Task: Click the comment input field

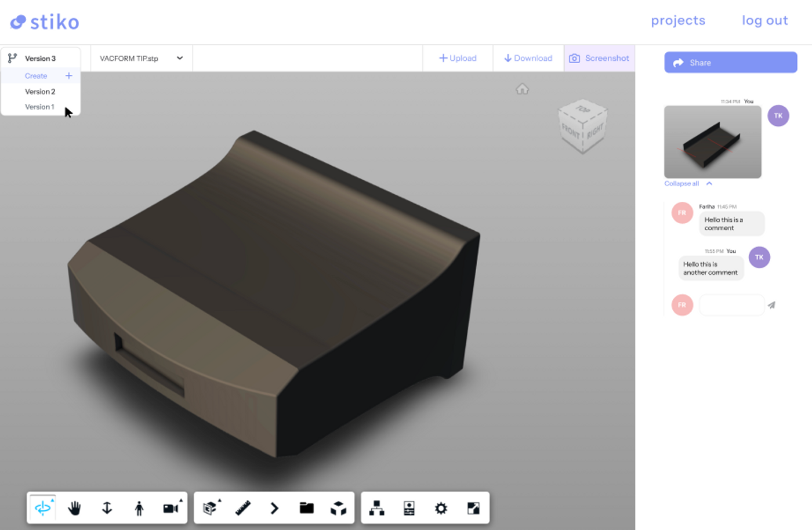Action: [732, 305]
